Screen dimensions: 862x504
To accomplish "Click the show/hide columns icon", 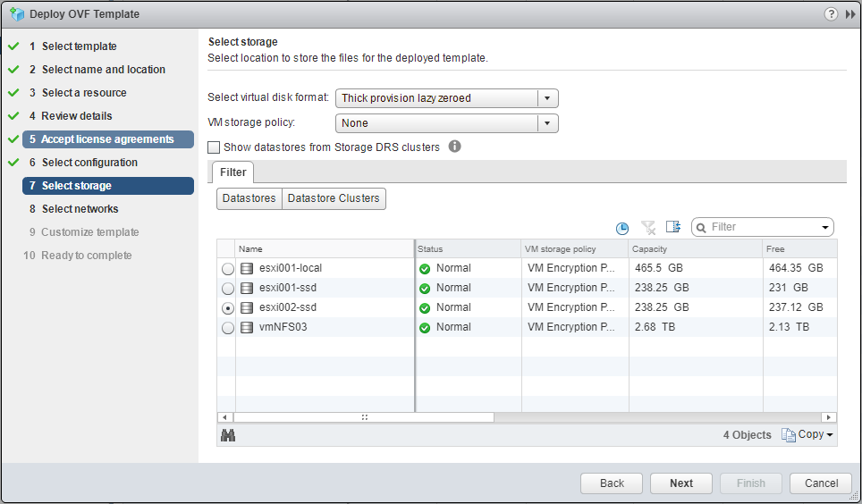I will coord(673,228).
